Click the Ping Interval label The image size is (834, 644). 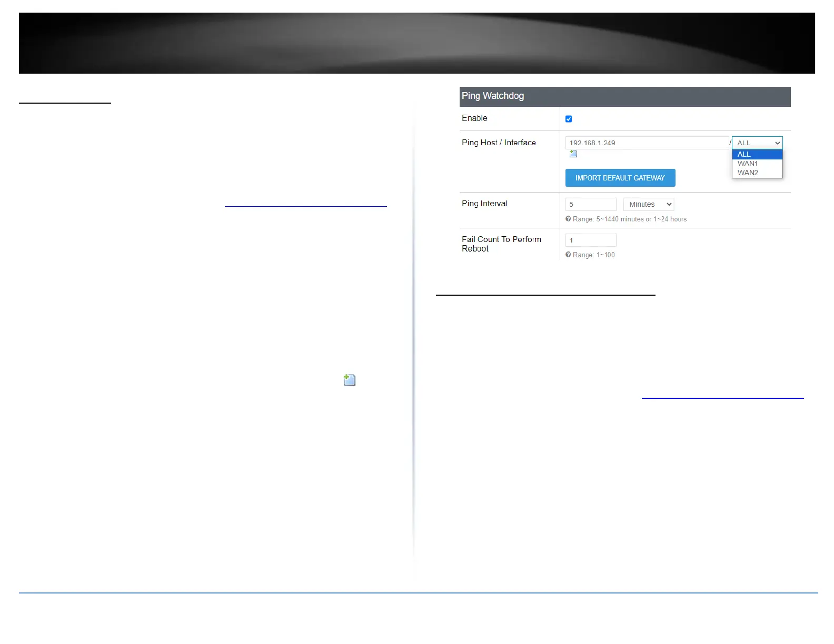(484, 204)
